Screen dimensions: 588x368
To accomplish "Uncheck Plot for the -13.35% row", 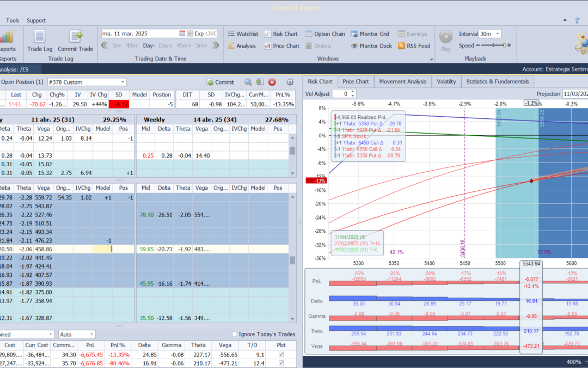I will click(x=281, y=354).
